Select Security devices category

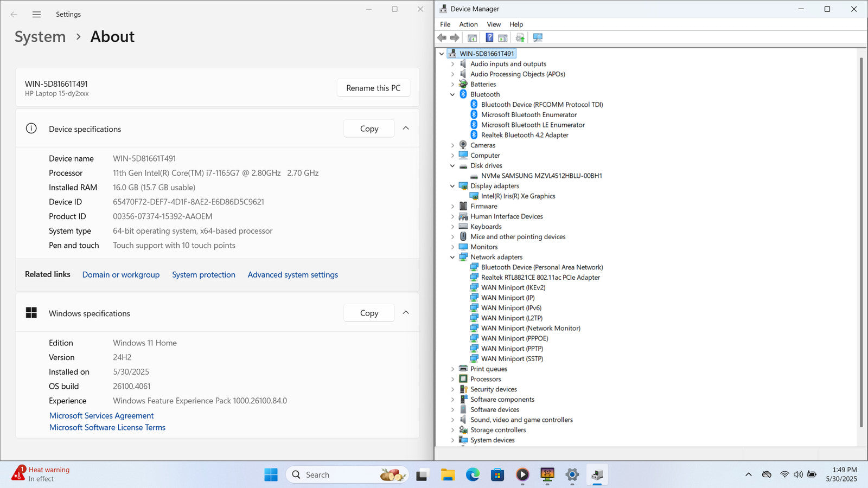click(494, 389)
